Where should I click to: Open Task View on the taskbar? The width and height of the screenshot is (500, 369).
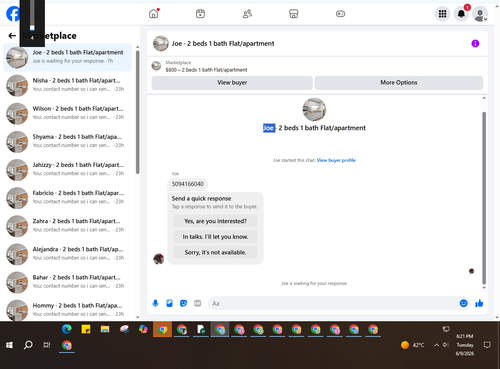click(x=47, y=345)
